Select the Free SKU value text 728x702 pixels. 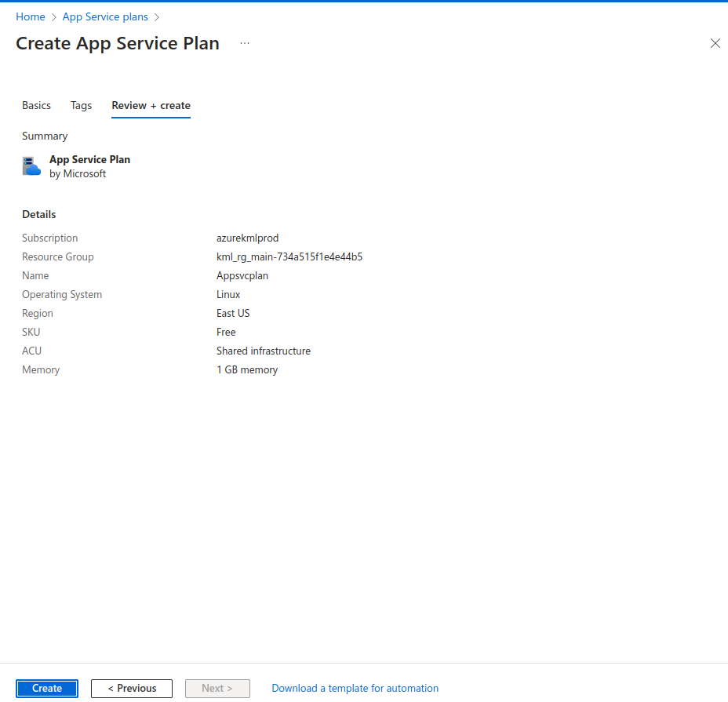(226, 332)
